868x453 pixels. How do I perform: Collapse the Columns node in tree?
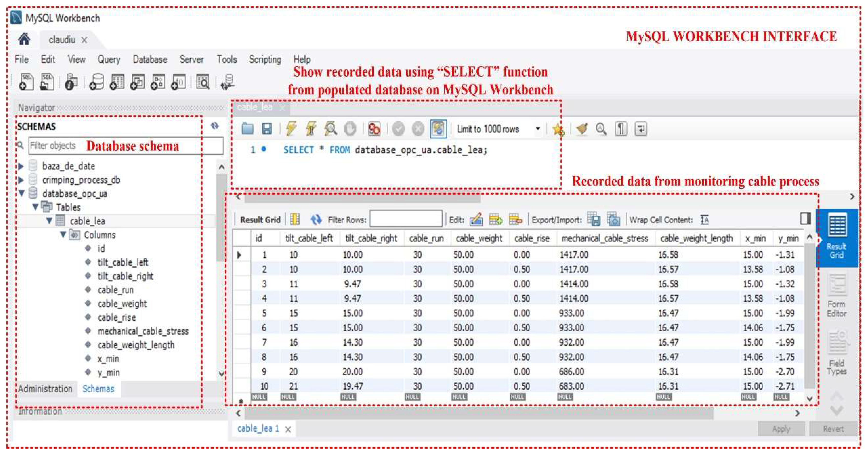click(x=63, y=235)
